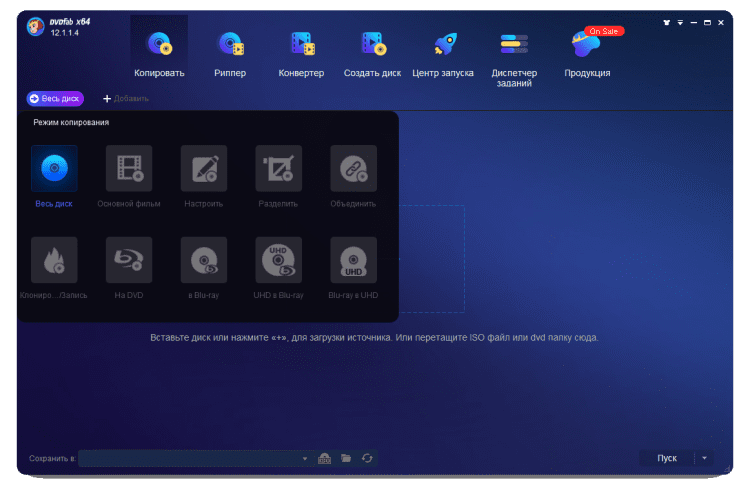This screenshot has width=750, height=498.
Task: Open Центр запуска rocket icon
Action: [445, 44]
